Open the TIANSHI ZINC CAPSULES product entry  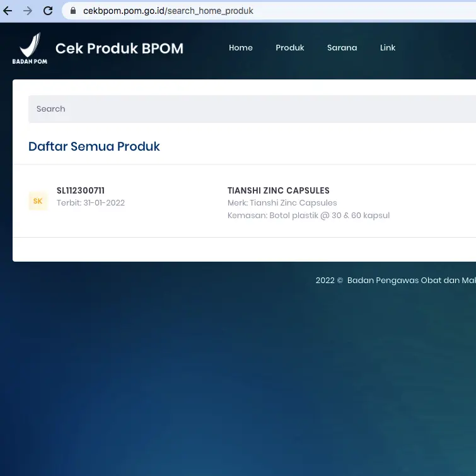[279, 190]
